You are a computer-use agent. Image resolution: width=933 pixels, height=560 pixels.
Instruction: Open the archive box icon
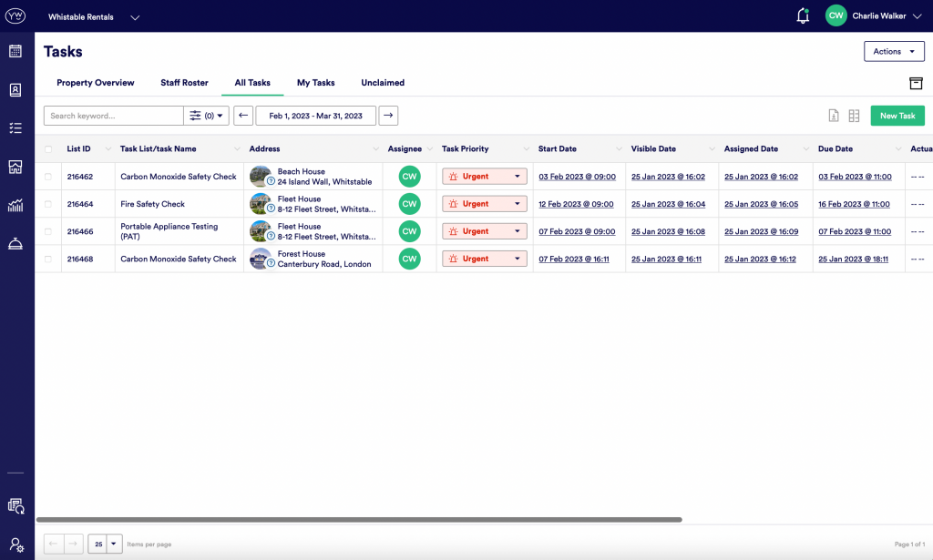[x=916, y=83]
